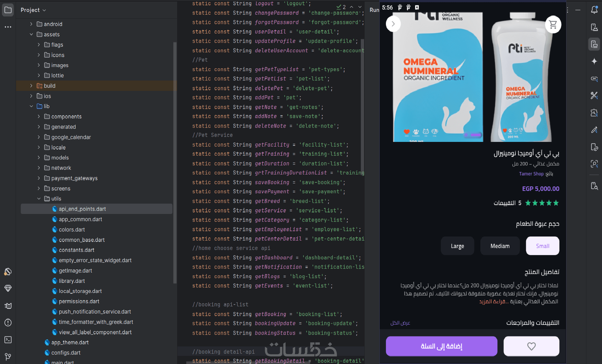602x364 pixels.
Task: Select the Small food size option
Action: (542, 246)
